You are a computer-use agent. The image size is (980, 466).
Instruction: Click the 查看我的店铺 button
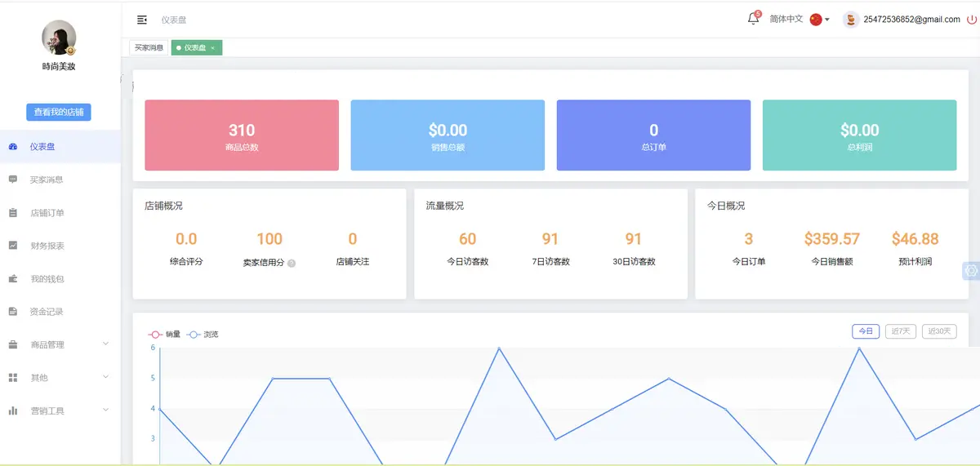click(x=59, y=112)
